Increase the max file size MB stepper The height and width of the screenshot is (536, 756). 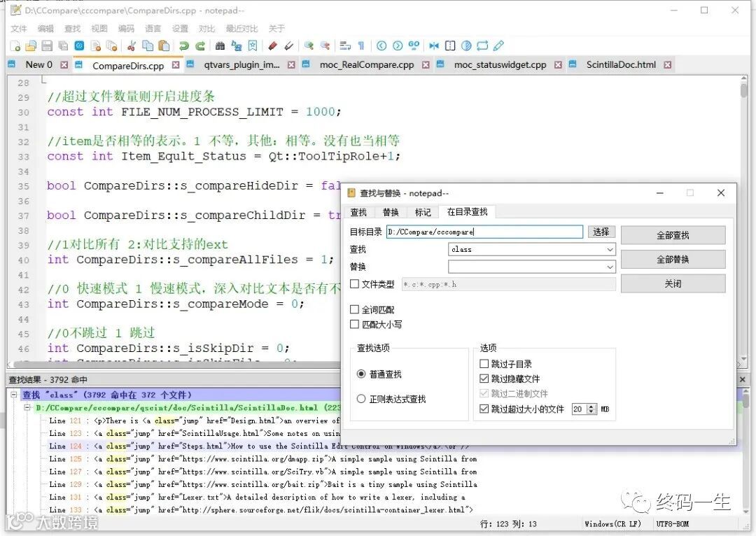pyautogui.click(x=591, y=407)
